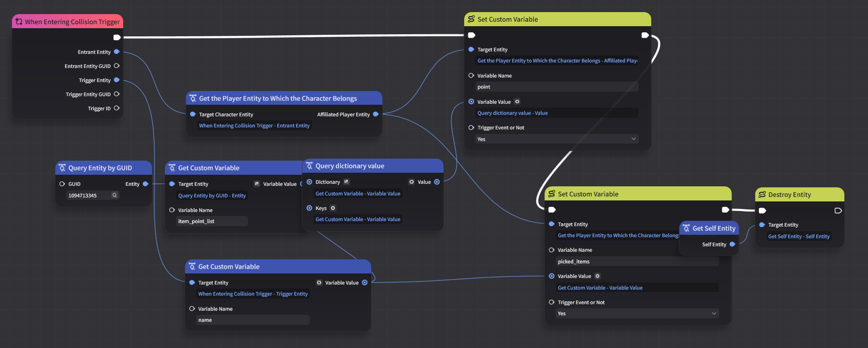Click header icon of Get Custom Variable with item_point_list
The height and width of the screenshot is (348, 868).
172,168
